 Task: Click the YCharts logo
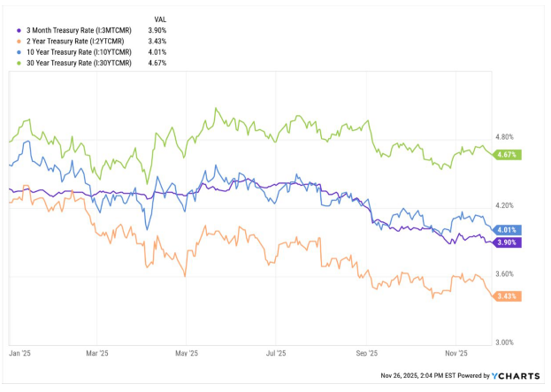point(516,376)
